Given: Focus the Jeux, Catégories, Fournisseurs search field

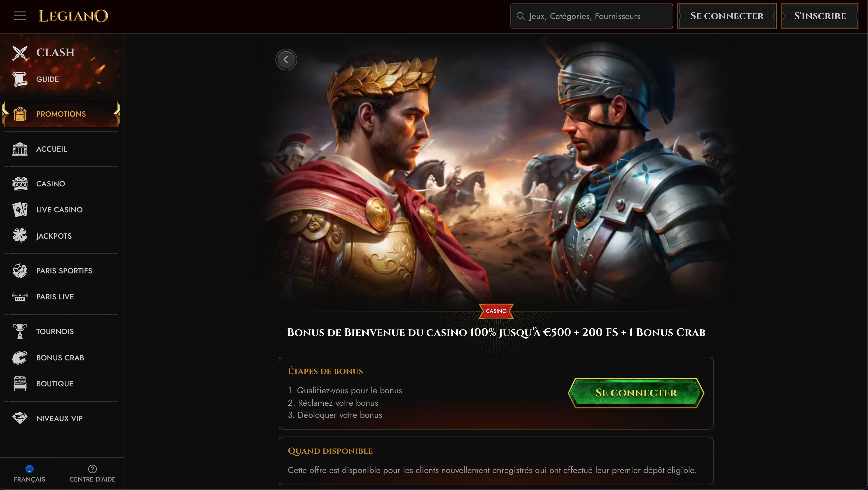Looking at the screenshot, I should 591,16.
